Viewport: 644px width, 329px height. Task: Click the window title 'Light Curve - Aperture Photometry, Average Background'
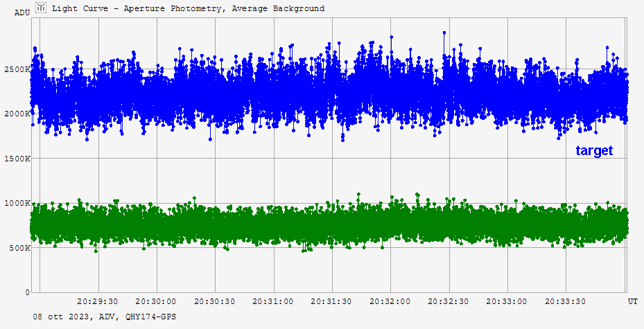click(188, 8)
